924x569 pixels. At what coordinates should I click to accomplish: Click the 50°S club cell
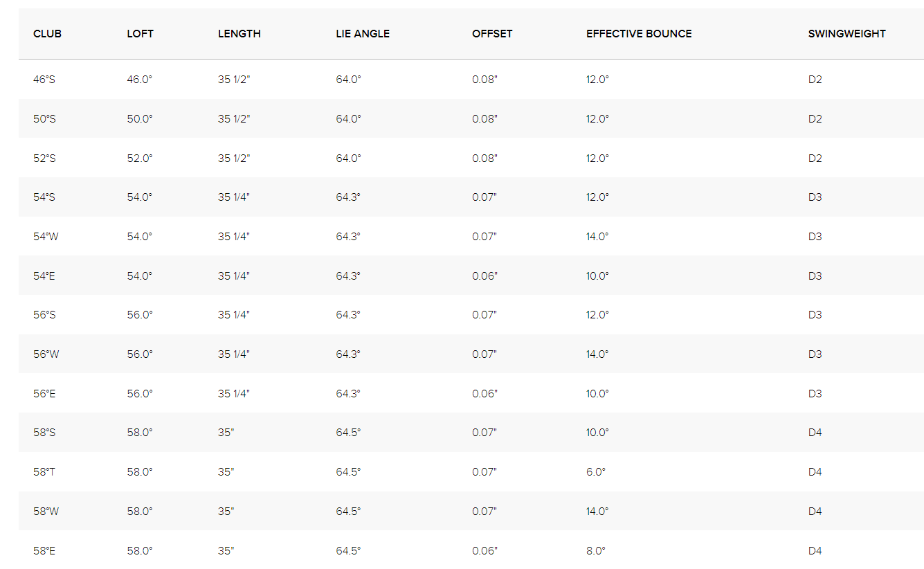(x=44, y=119)
